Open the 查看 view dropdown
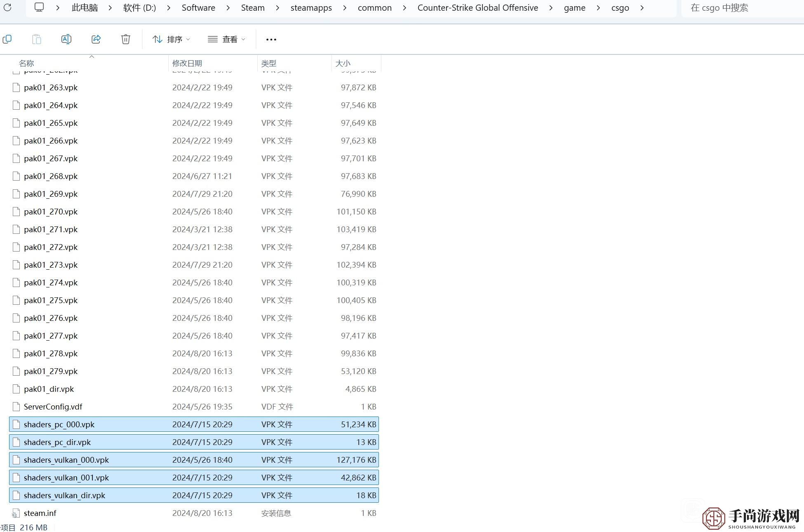The width and height of the screenshot is (804, 532). [x=226, y=39]
